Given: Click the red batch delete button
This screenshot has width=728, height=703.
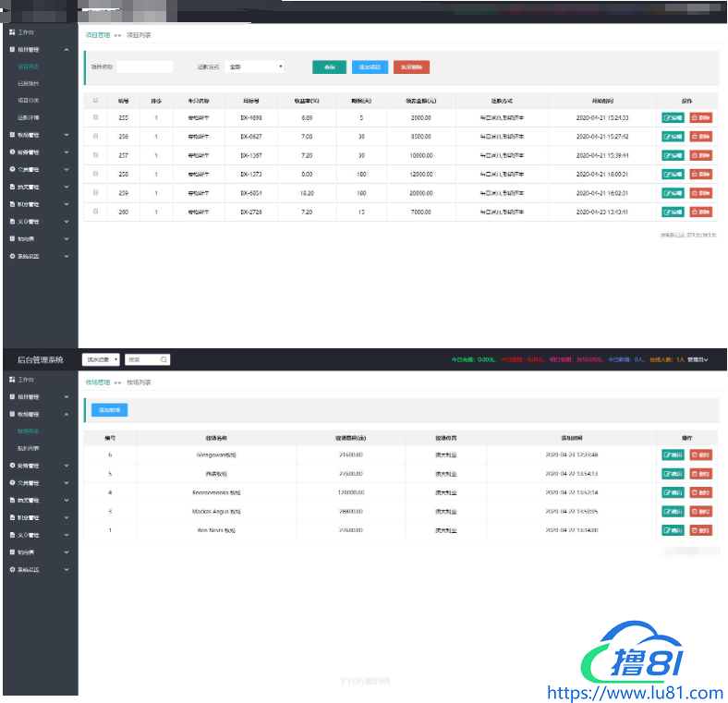Looking at the screenshot, I should pos(411,67).
